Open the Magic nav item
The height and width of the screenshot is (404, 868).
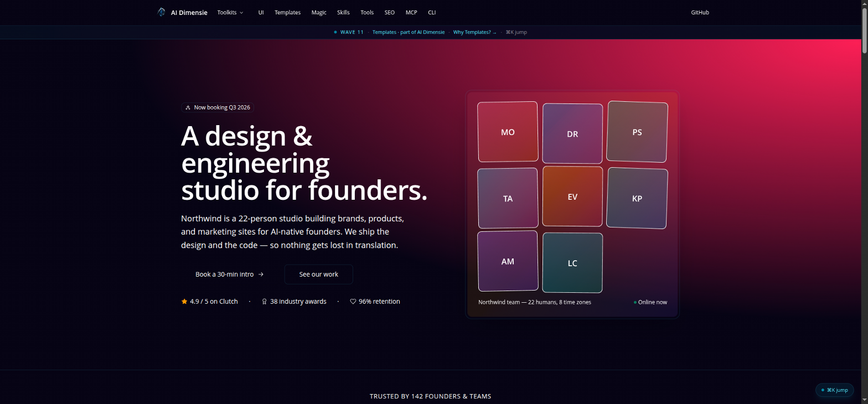pos(319,12)
